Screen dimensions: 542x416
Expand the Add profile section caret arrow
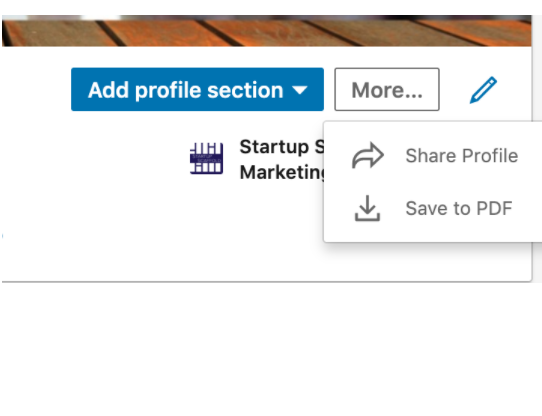pos(300,90)
